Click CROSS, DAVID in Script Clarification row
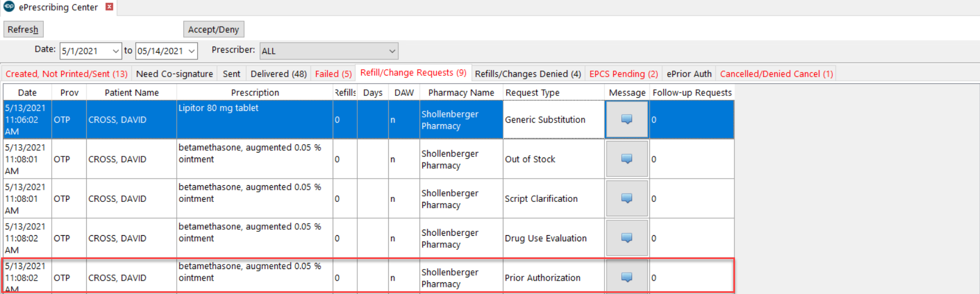 click(132, 199)
